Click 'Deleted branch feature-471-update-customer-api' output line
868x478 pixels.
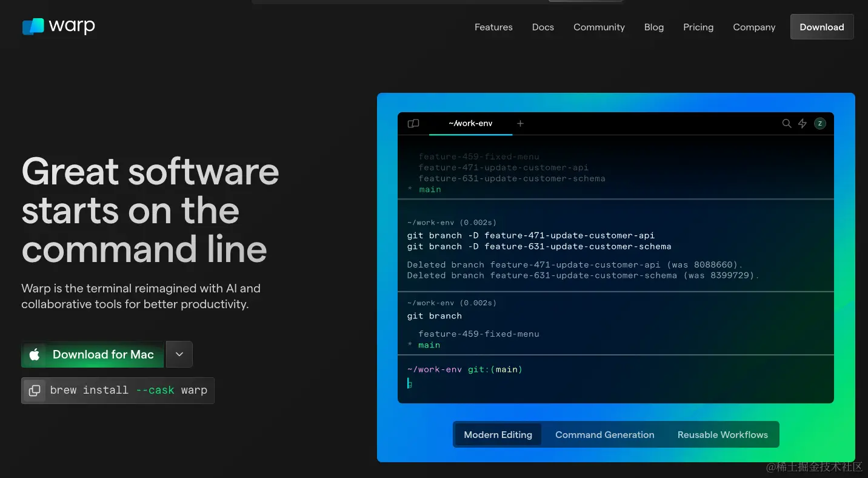coord(575,264)
